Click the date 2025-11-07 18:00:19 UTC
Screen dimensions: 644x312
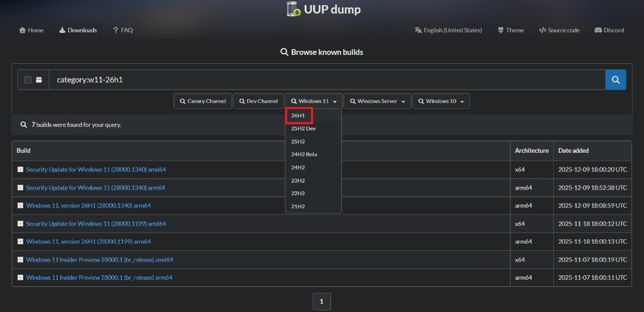592,260
